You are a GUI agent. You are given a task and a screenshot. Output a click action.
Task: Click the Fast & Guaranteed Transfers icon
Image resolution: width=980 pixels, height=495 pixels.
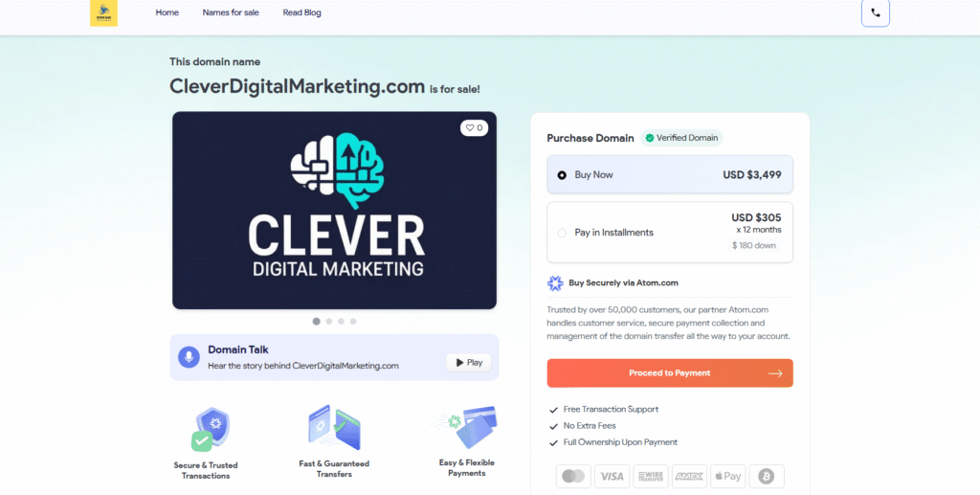click(334, 428)
